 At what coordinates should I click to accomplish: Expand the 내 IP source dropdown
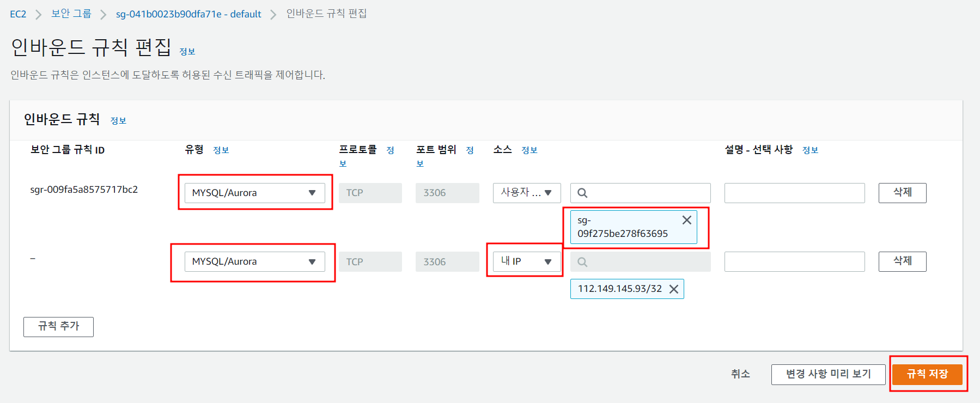click(x=526, y=261)
